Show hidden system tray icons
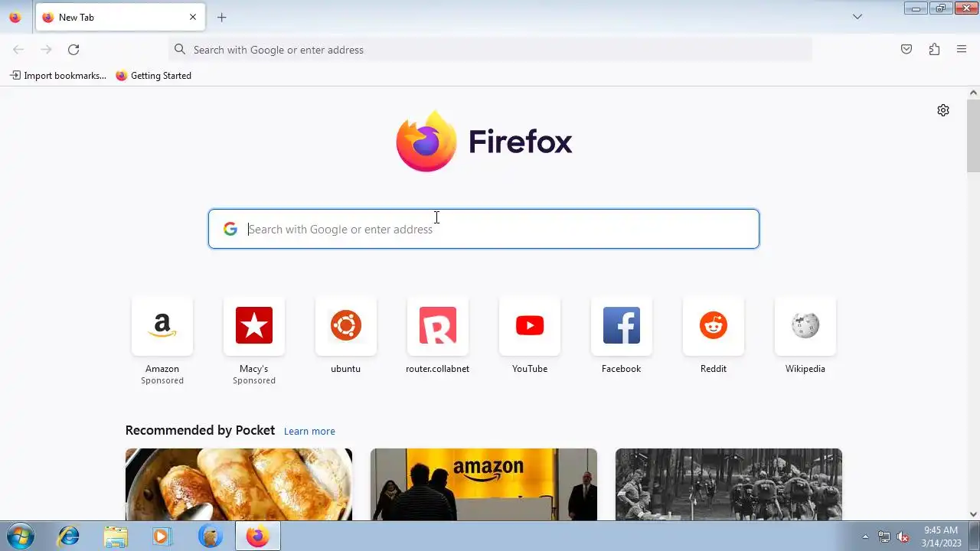Screen dimensions: 980x551 coord(865,536)
